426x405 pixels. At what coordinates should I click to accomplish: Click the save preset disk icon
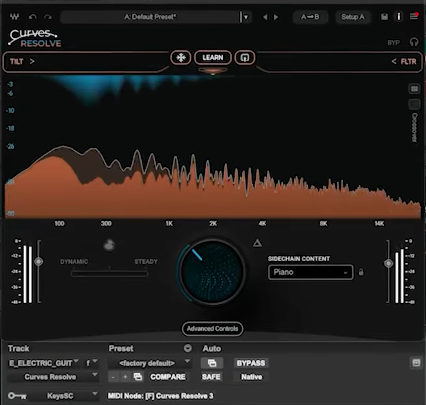pos(384,17)
